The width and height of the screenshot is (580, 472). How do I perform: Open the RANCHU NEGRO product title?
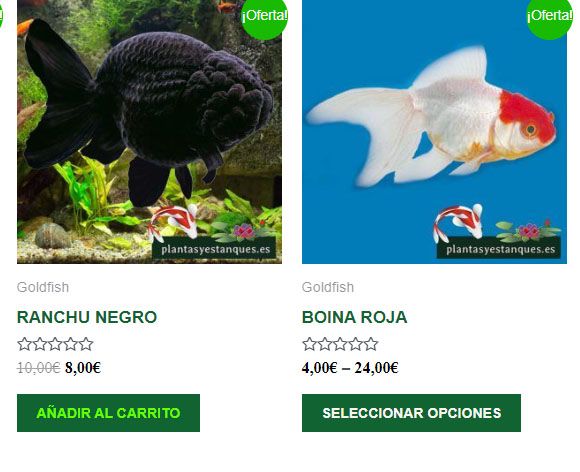click(87, 317)
